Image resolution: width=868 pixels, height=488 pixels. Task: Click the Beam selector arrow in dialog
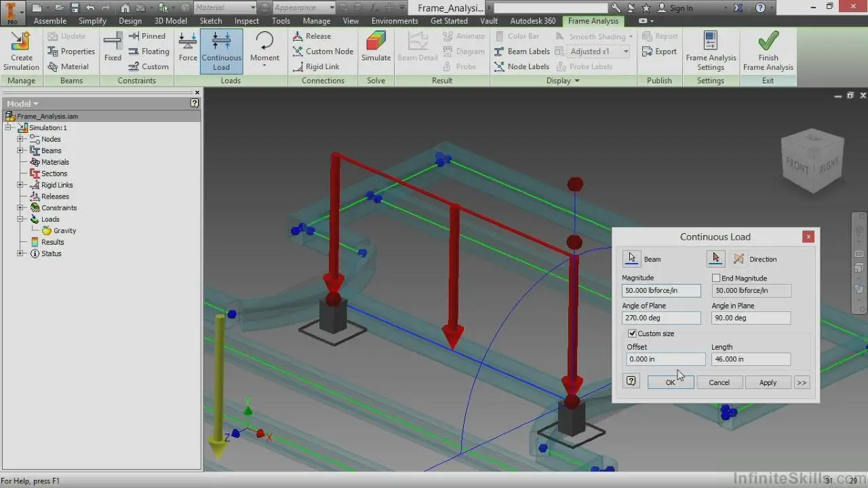point(631,258)
